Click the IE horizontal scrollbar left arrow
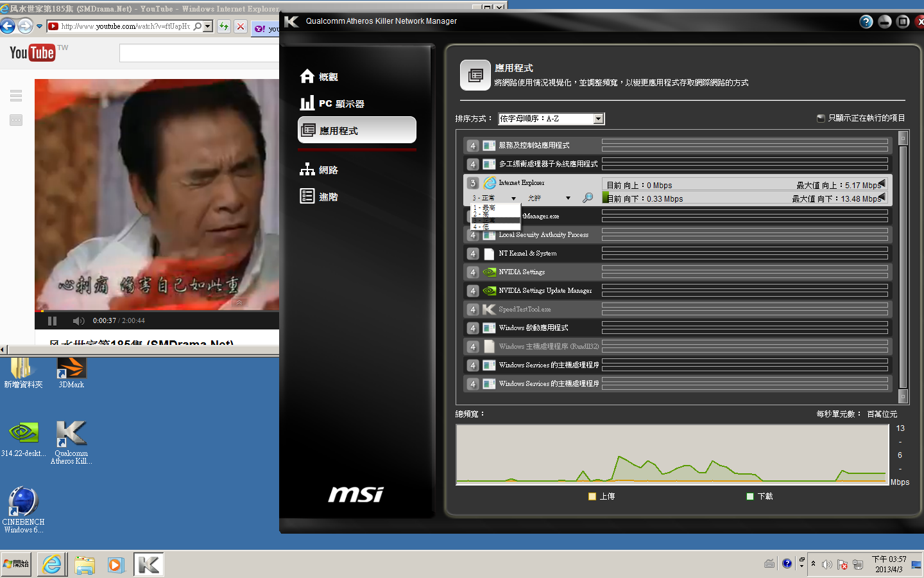Screen dimensions: 924x578 click(3, 349)
